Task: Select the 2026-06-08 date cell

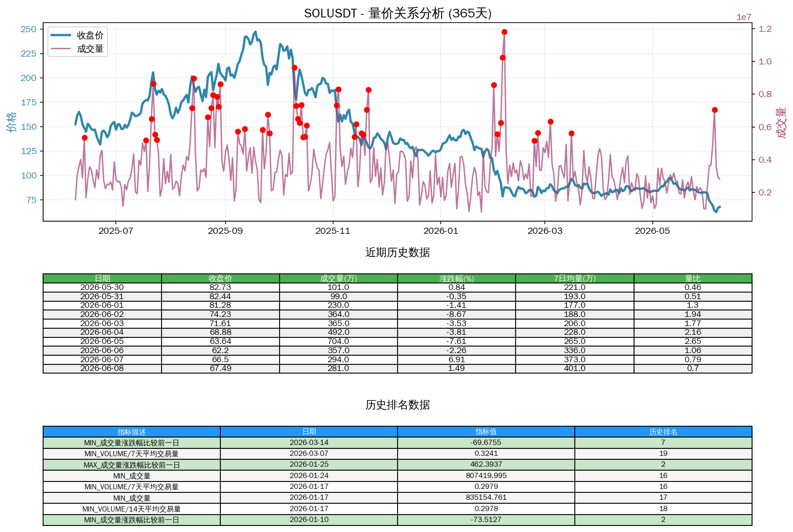Action: pyautogui.click(x=102, y=368)
